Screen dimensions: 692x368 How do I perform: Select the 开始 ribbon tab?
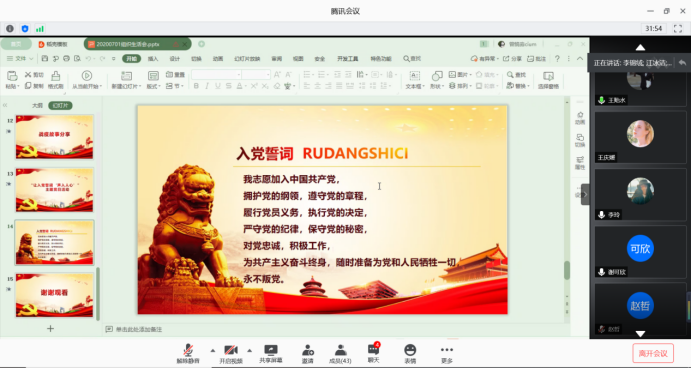coord(132,58)
